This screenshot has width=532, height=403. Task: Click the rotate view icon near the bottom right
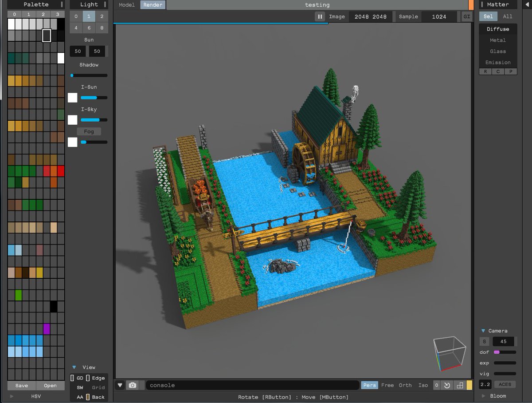[446, 385]
